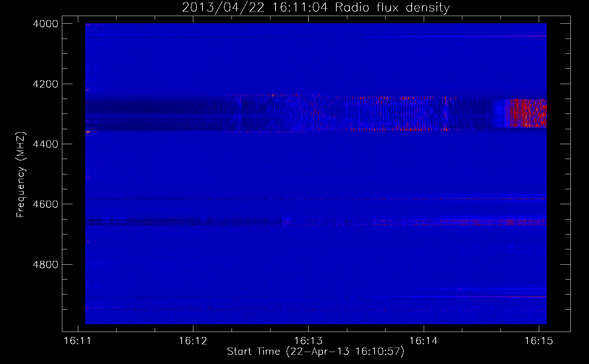The width and height of the screenshot is (589, 364).
Task: Click the 16:14 time tick label
Action: [424, 341]
